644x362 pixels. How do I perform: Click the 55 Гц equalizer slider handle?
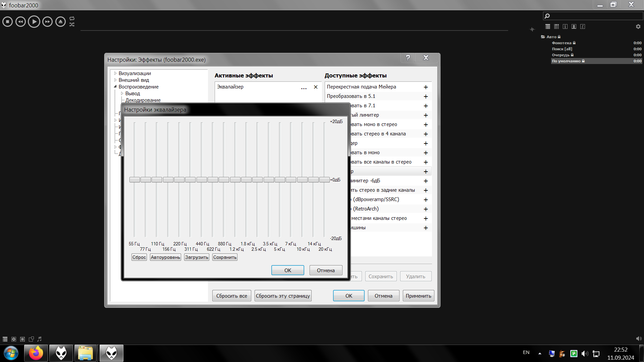point(135,180)
